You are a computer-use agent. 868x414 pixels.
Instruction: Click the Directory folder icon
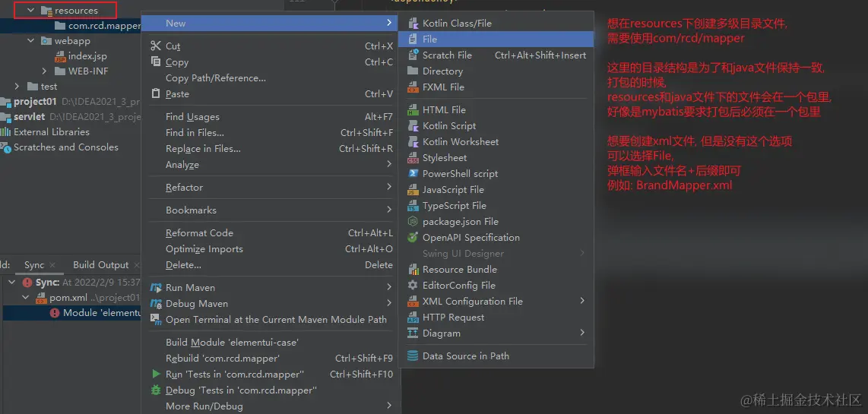(x=413, y=71)
